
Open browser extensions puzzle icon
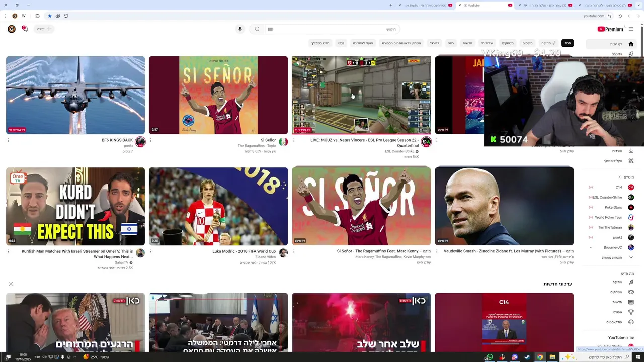coord(37,16)
